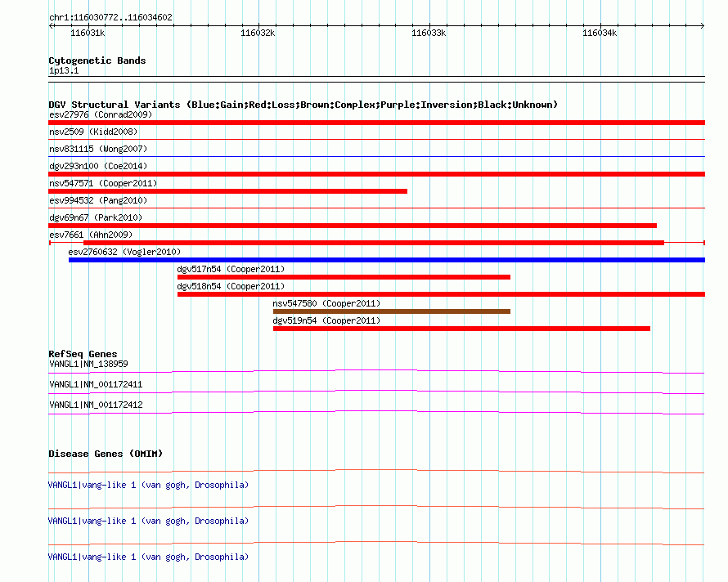
Task: Select the nsv2509 (Kidd2008) variant label
Action: pyautogui.click(x=93, y=132)
